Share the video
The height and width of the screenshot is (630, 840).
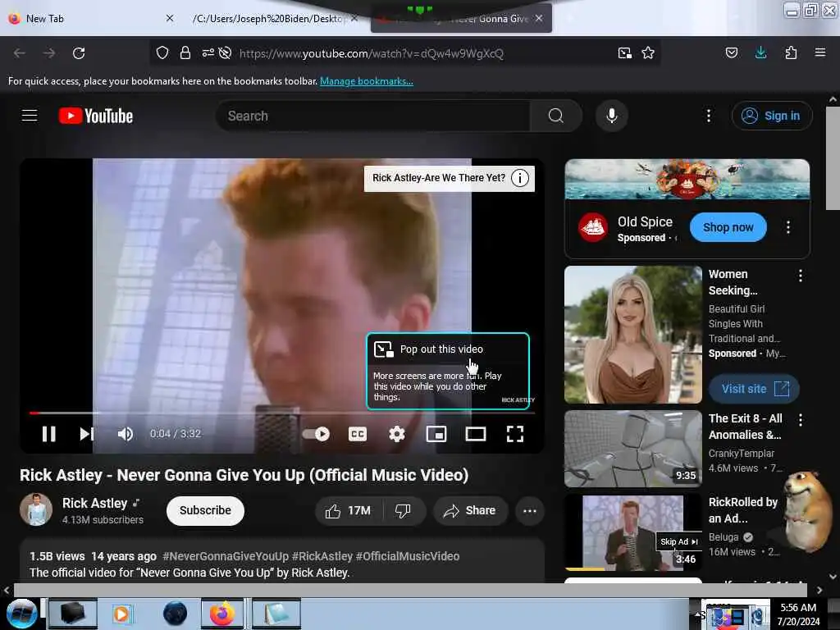click(470, 510)
